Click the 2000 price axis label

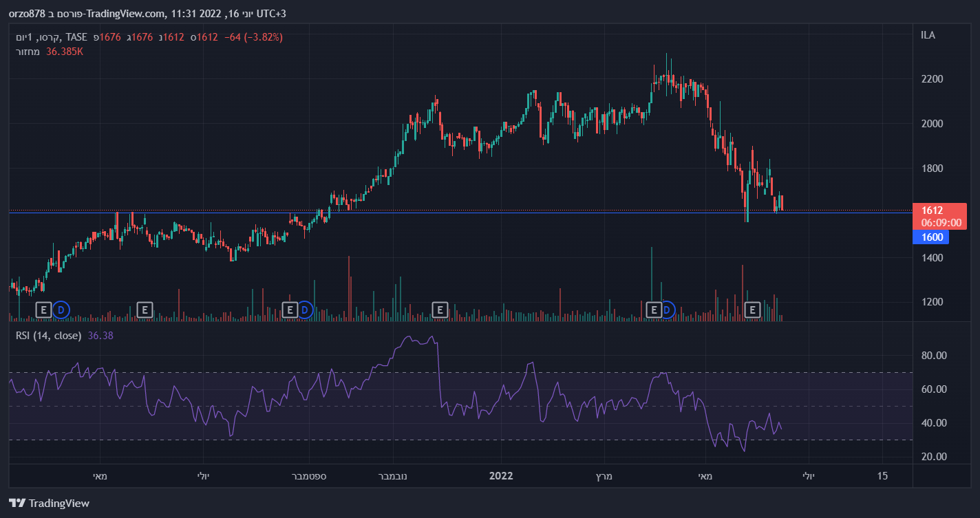(932, 124)
